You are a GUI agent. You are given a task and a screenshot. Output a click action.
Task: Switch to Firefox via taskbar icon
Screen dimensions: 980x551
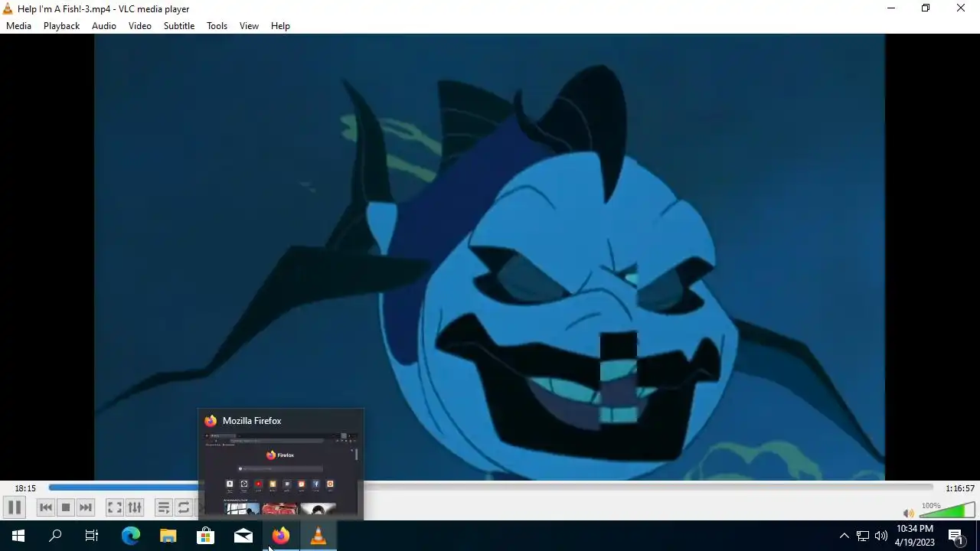tap(281, 536)
